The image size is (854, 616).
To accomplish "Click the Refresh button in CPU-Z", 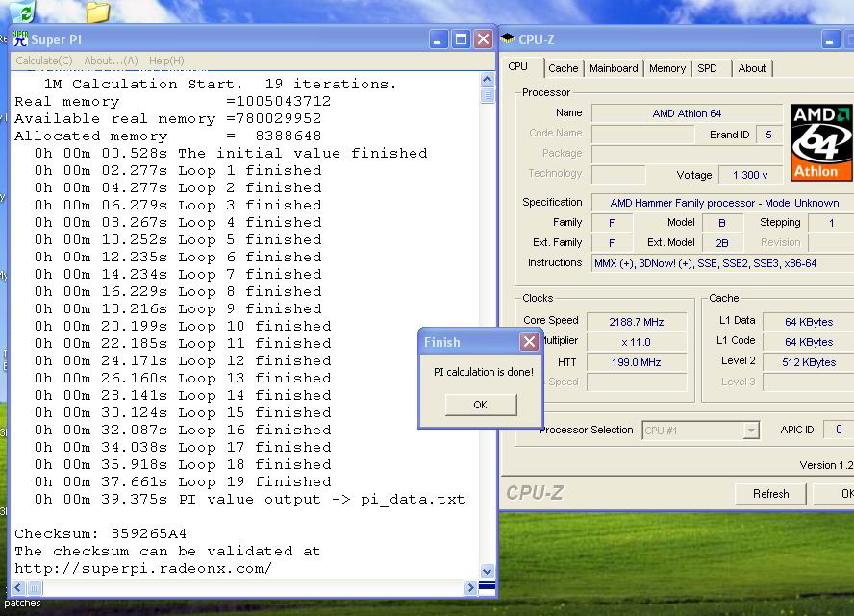I will tap(770, 494).
